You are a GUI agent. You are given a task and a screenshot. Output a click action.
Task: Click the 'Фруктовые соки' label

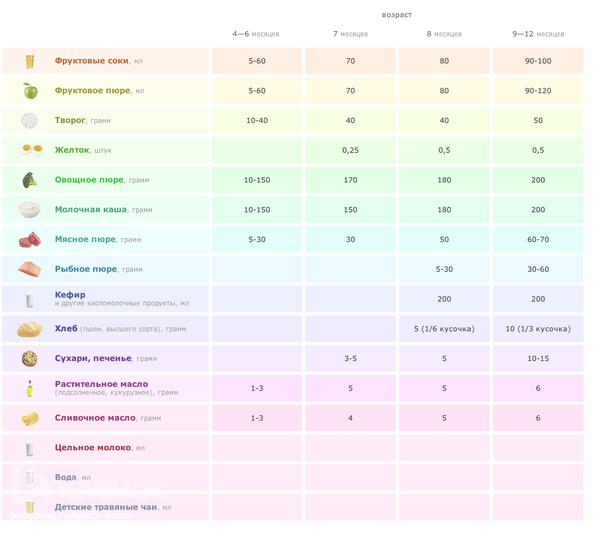coord(91,61)
